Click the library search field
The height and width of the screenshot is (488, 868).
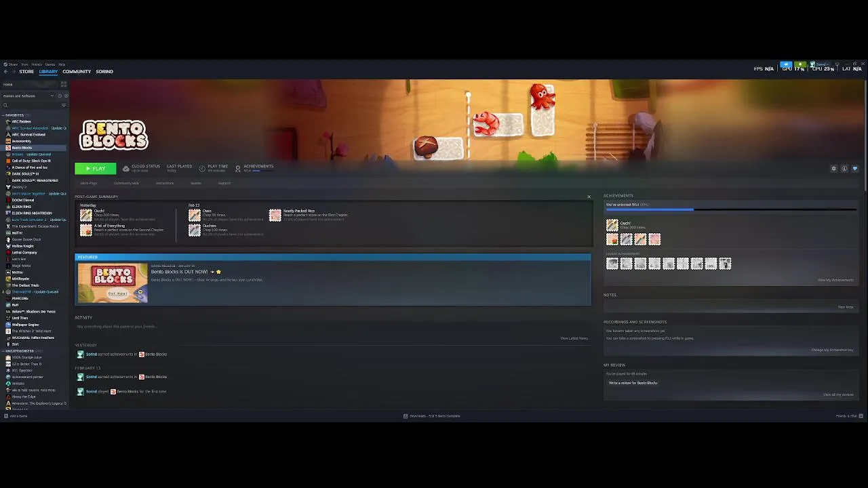pos(31,105)
